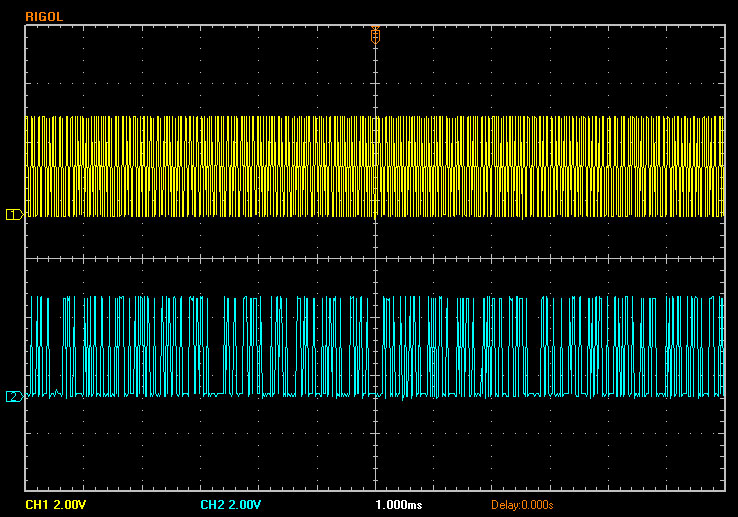
Task: Click the "ms" unit of the timebase readout
Action: pos(415,504)
